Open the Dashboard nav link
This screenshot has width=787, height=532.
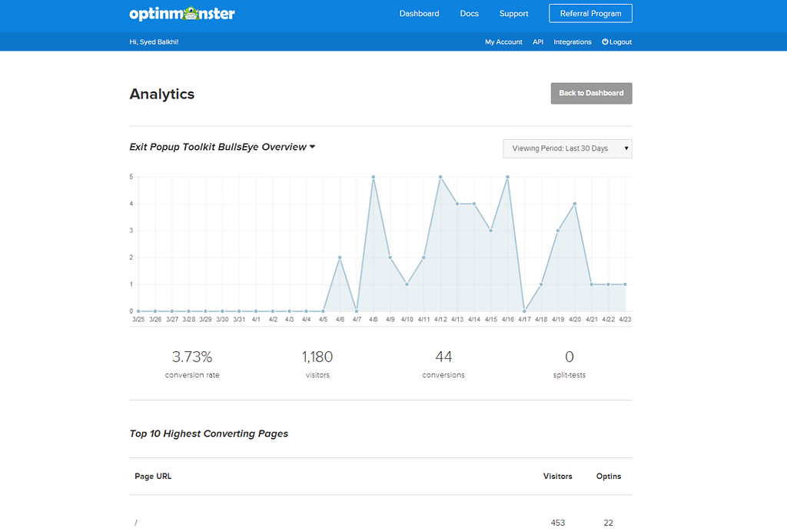(x=419, y=14)
